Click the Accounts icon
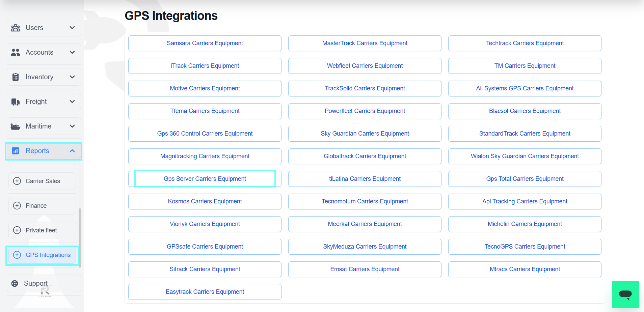Image resolution: width=644 pixels, height=312 pixels. coord(16,52)
